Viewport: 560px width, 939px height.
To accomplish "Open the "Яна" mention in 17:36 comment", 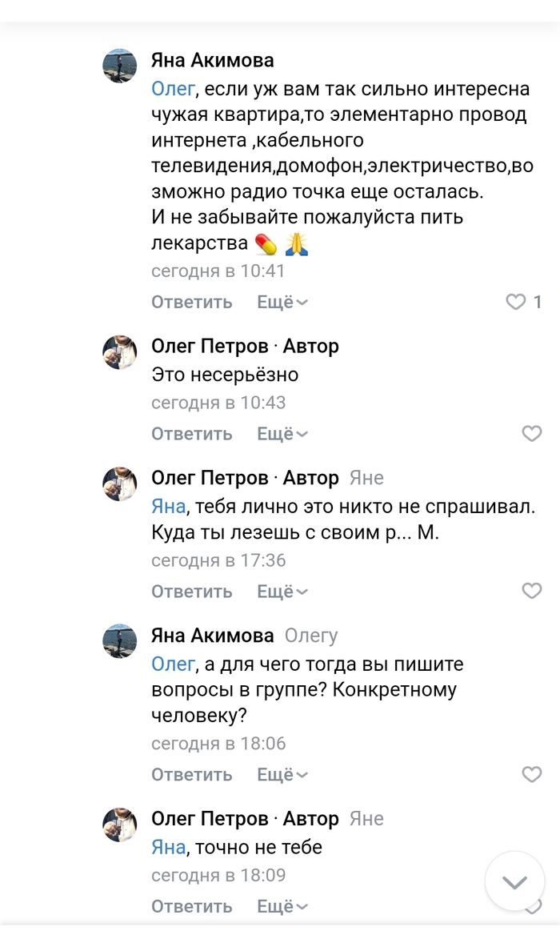I will (168, 507).
